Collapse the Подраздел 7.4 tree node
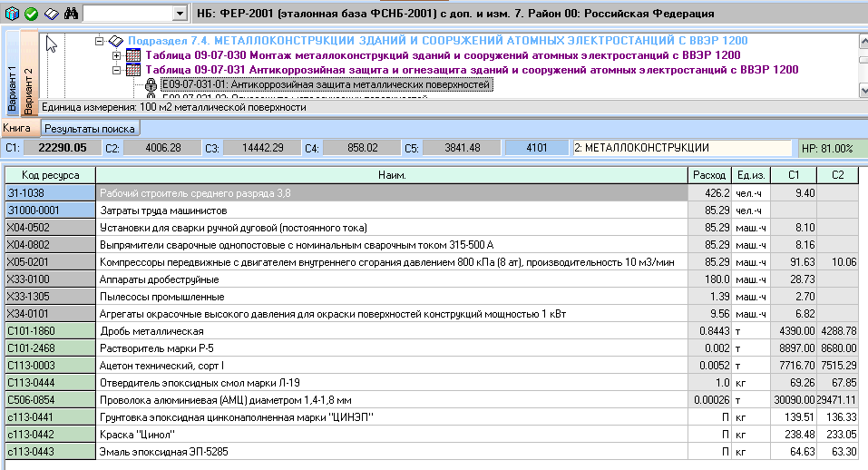This screenshot has width=868, height=470. click(x=99, y=41)
